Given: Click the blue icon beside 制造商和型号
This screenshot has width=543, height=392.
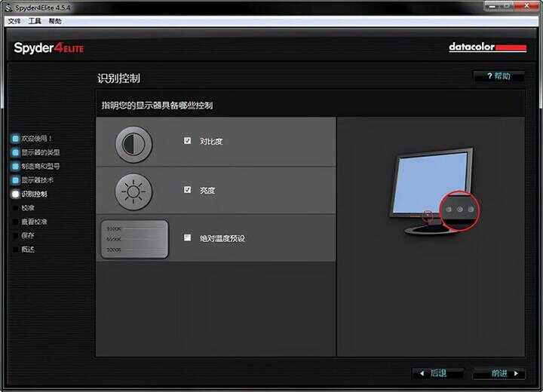Looking at the screenshot, I should pyautogui.click(x=15, y=167).
